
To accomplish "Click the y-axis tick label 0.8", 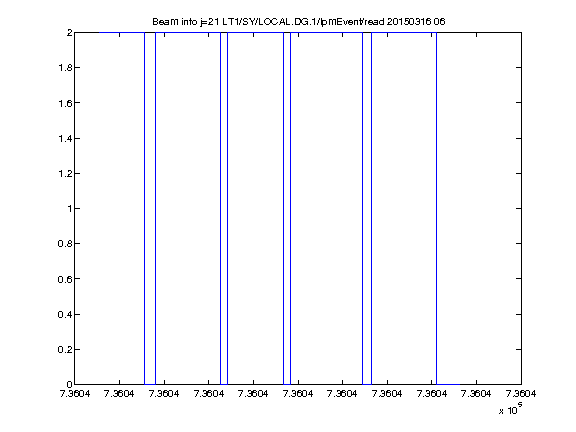I will 65,244.
